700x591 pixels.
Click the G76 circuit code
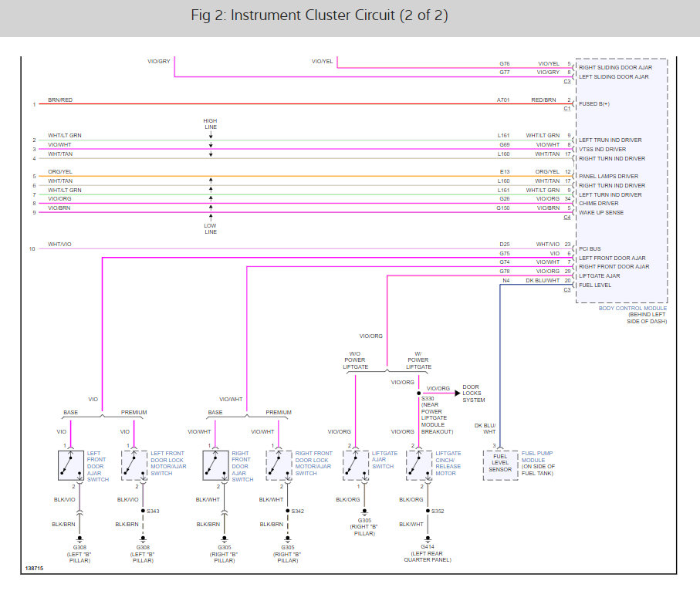pos(505,64)
